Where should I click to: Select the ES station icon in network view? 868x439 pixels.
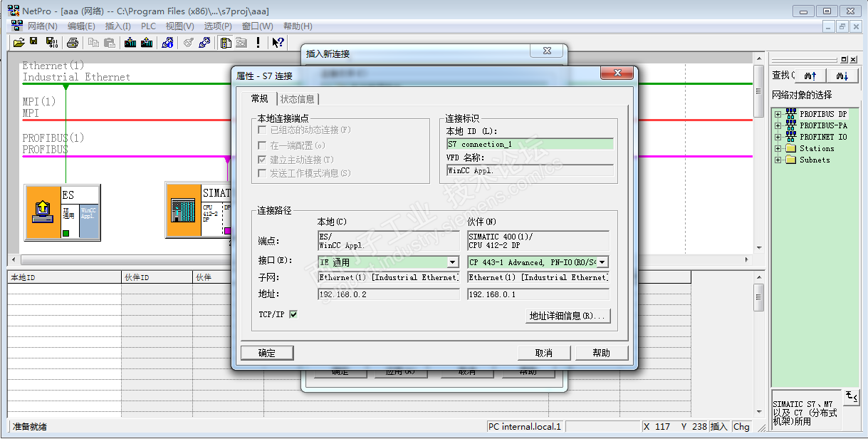pos(42,212)
